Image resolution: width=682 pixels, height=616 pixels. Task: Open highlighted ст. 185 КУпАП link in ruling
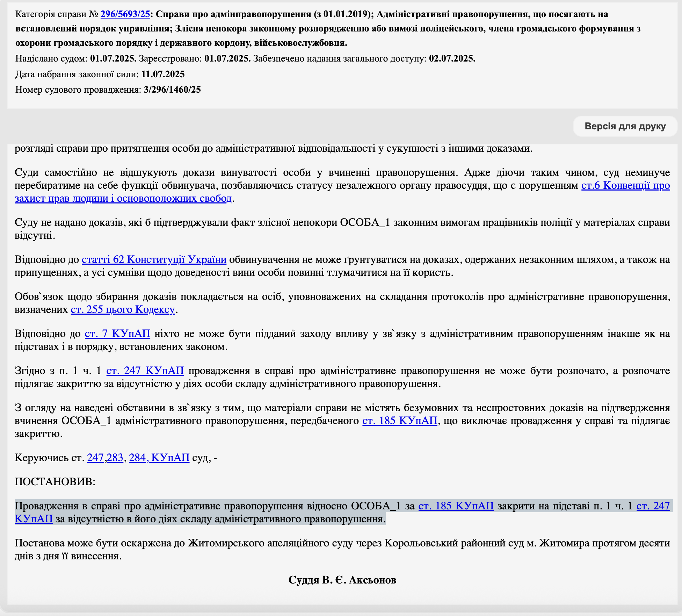pyautogui.click(x=456, y=506)
